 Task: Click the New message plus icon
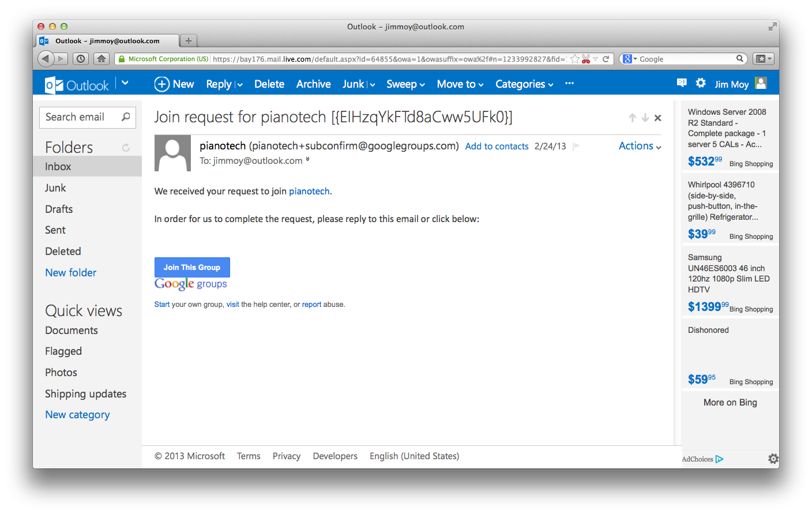(x=161, y=84)
